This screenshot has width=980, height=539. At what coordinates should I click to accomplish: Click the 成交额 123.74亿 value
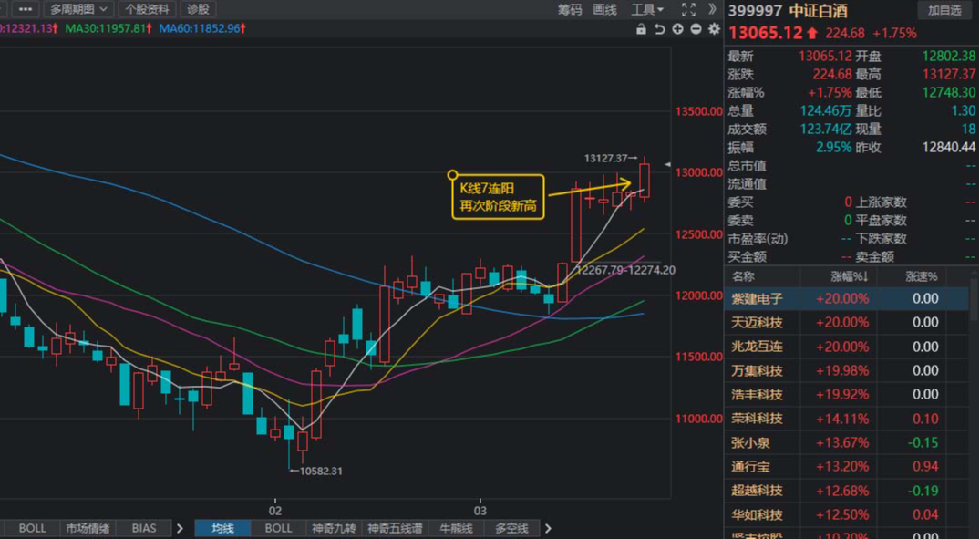tap(824, 130)
